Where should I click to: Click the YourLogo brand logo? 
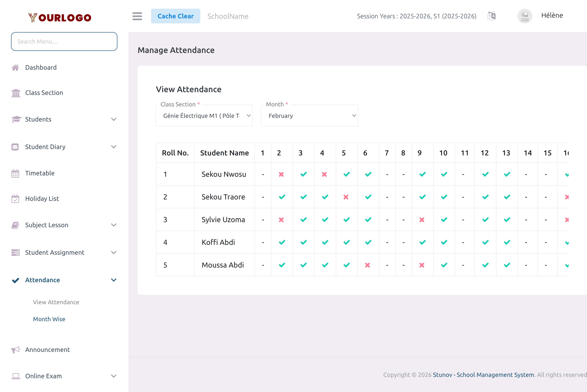click(60, 17)
